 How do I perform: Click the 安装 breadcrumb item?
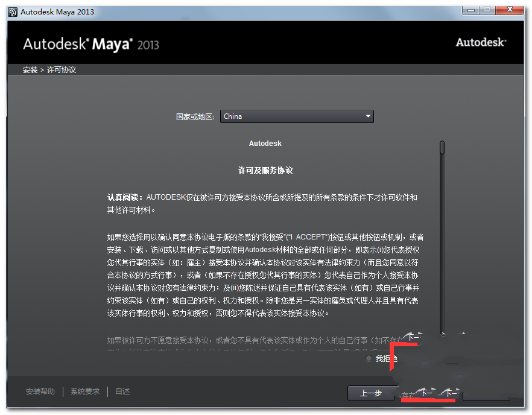[x=30, y=70]
